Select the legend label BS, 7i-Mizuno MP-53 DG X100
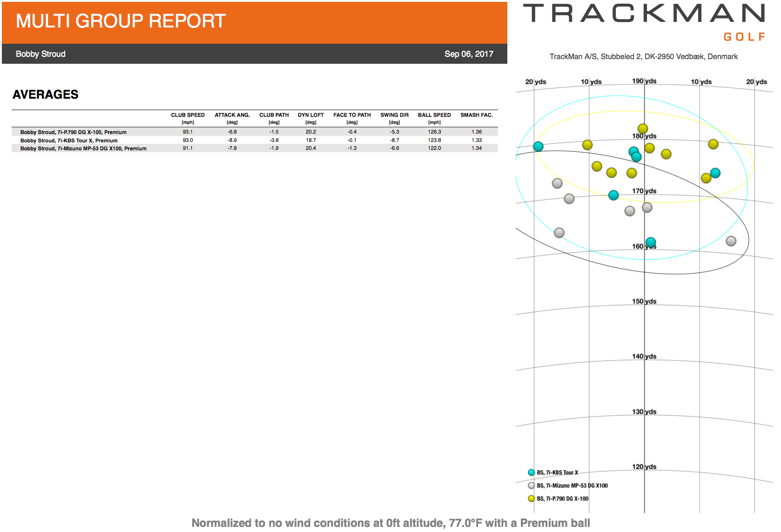Image resolution: width=781 pixels, height=532 pixels. [x=572, y=485]
